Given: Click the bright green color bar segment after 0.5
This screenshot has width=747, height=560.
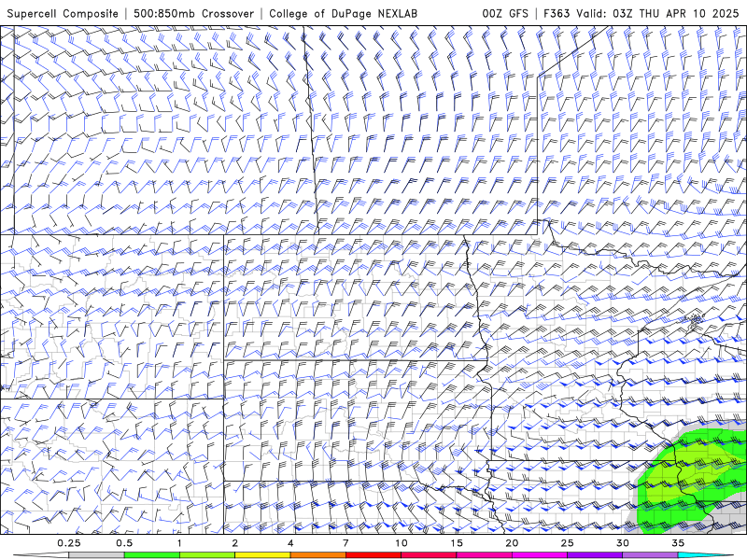Looking at the screenshot, I should (x=151, y=555).
